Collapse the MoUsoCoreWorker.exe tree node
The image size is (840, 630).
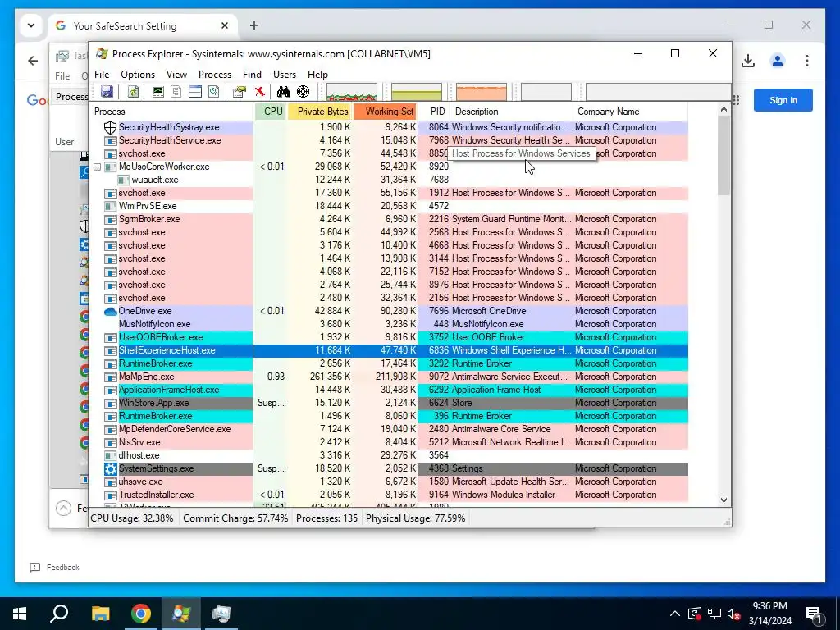point(98,167)
